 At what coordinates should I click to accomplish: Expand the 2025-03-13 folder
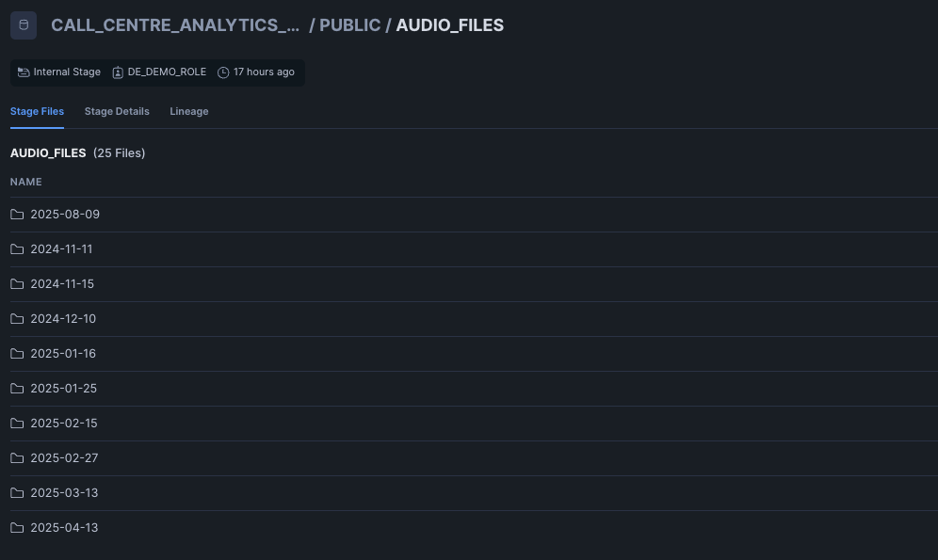click(63, 492)
